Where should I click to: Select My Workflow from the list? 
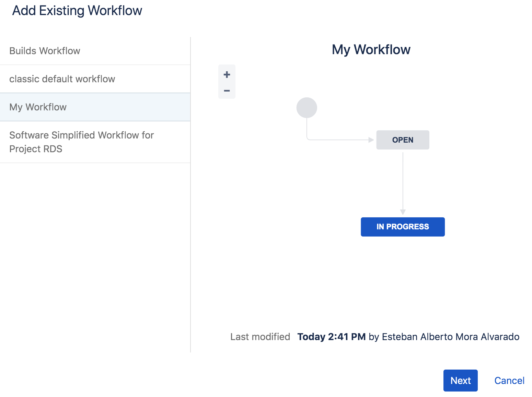pos(38,107)
